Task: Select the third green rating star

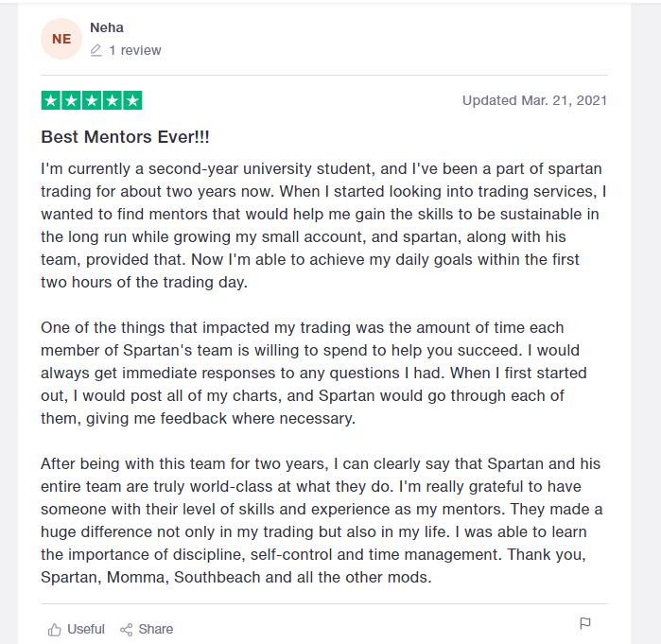Action: (92, 100)
